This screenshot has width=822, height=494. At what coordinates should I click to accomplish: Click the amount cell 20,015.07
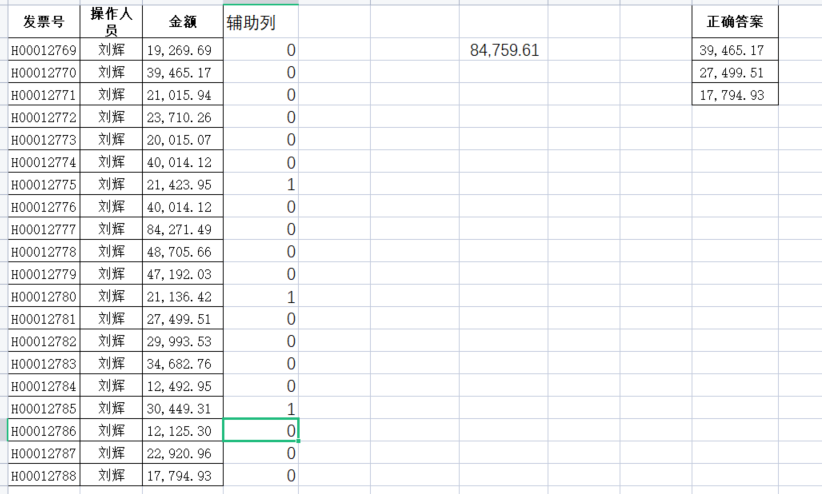[x=183, y=139]
